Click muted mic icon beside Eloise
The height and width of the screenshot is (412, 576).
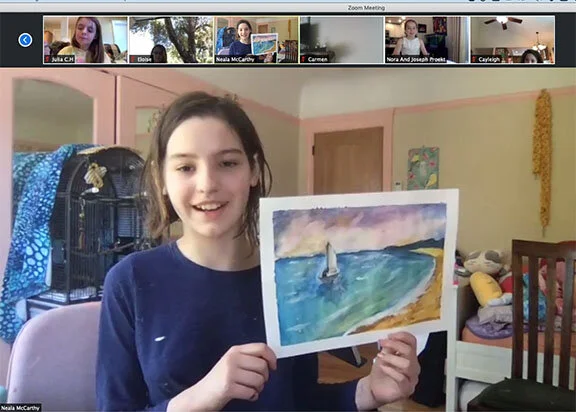(x=133, y=59)
